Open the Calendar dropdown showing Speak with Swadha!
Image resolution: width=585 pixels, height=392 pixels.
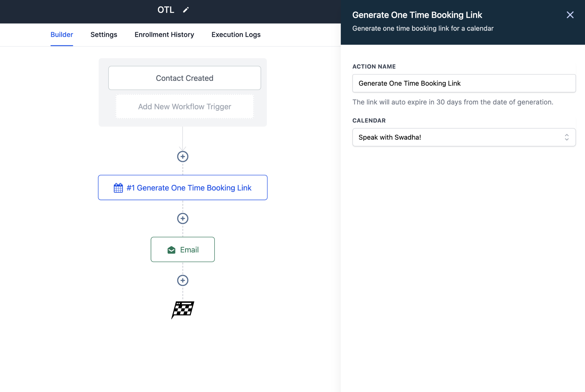click(x=464, y=137)
